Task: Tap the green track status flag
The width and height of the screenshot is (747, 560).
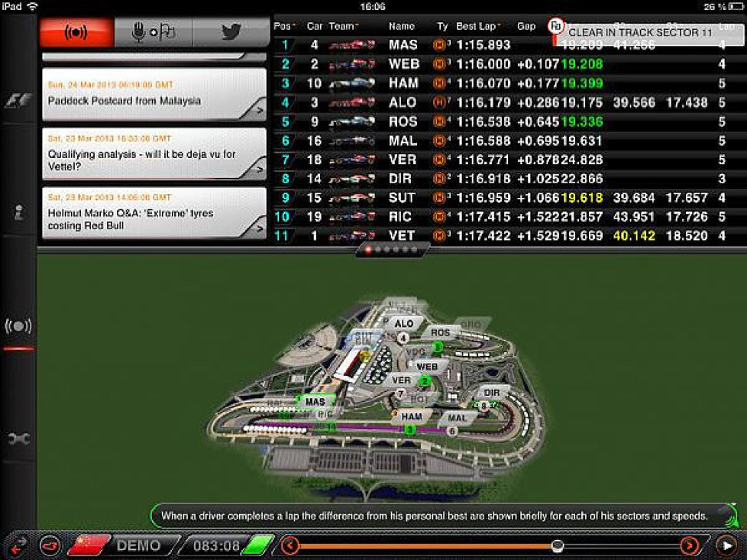Action: coord(259,545)
